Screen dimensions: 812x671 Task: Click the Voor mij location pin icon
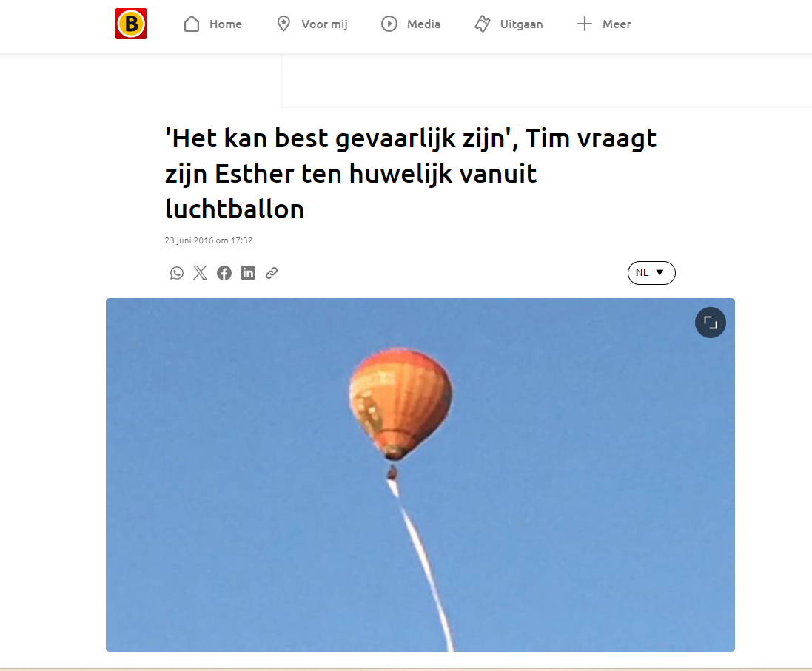[283, 24]
